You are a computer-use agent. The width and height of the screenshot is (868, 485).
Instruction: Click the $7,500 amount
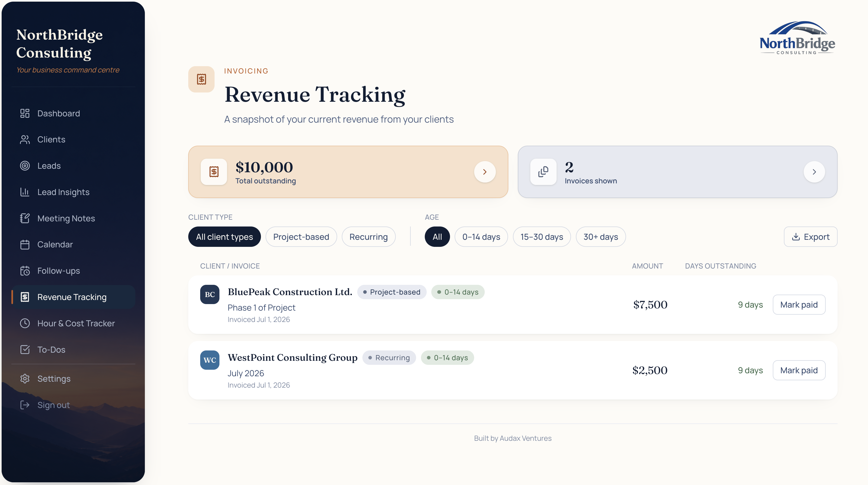point(650,305)
